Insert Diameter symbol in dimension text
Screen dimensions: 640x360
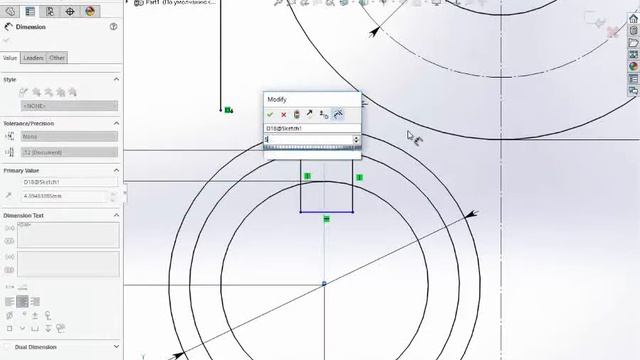coord(9,315)
